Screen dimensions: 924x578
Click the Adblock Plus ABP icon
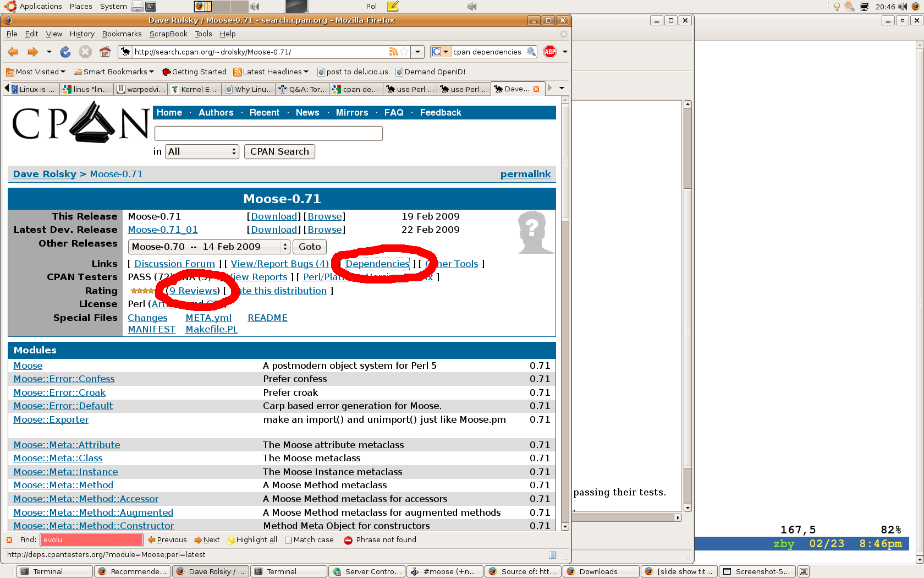pyautogui.click(x=549, y=52)
